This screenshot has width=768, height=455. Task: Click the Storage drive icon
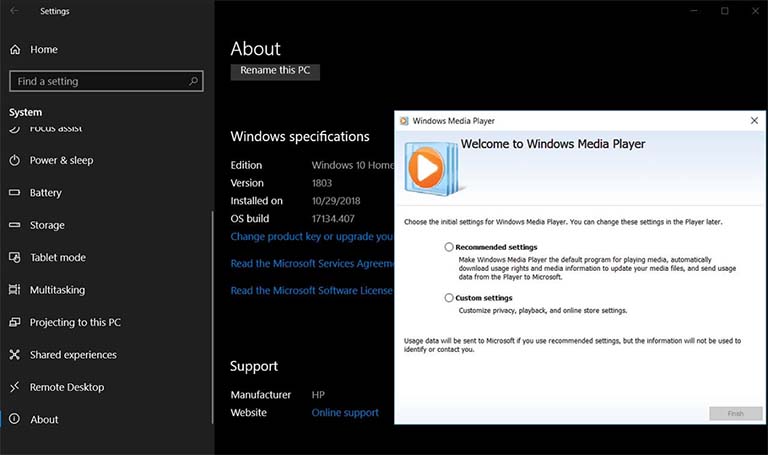(x=15, y=225)
